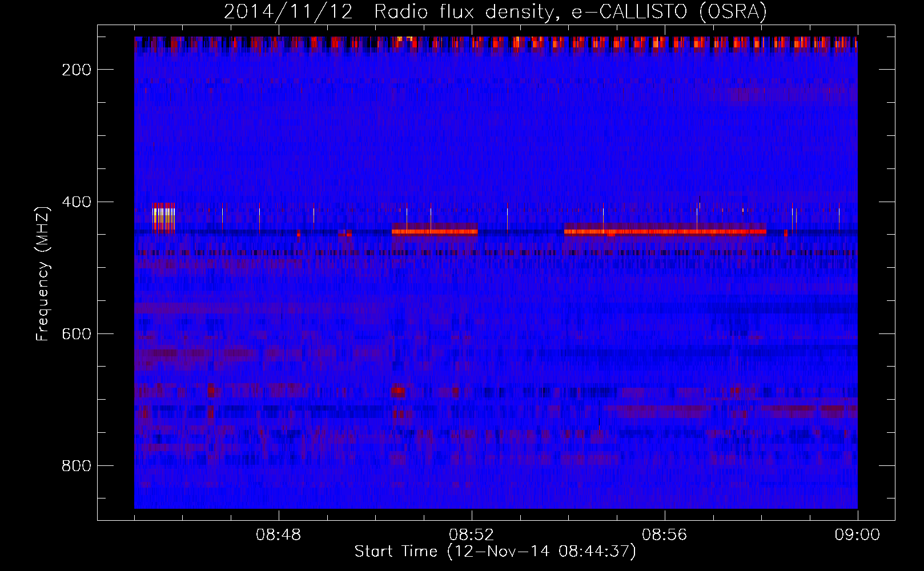
Task: Click the 'Start Time (12-Nov-14 08:44:37)' label
Action: 495,552
